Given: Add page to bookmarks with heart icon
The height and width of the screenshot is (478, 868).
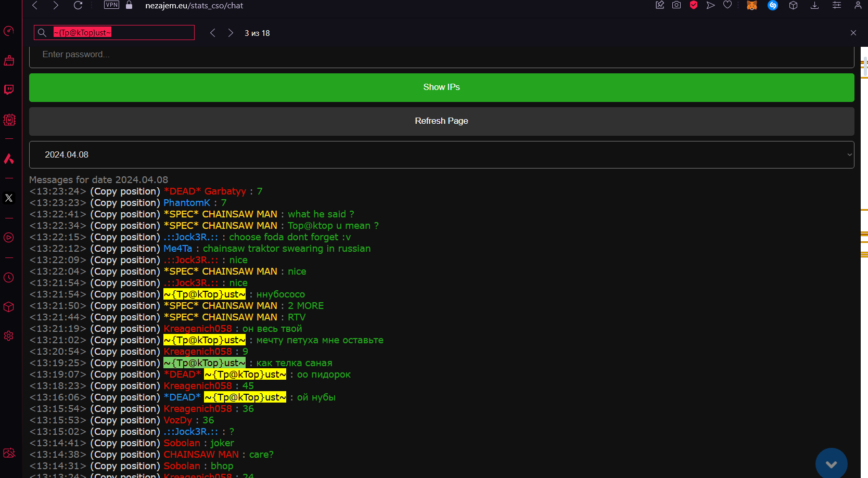Looking at the screenshot, I should point(727,5).
